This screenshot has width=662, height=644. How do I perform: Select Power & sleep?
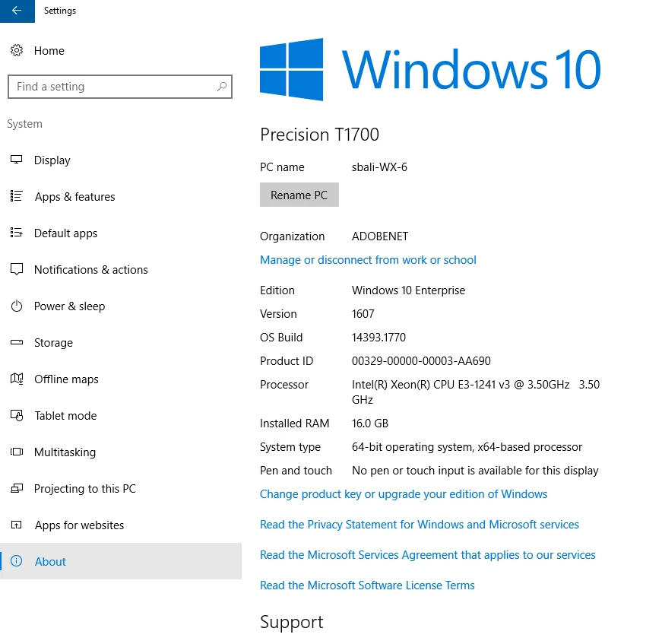pos(121,306)
